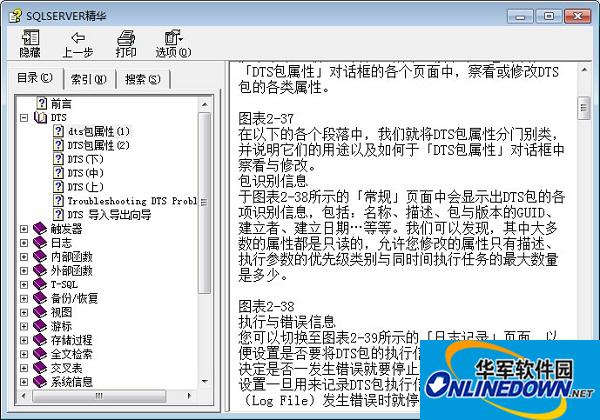This screenshot has height=420, width=600.
Task: Click the Hide (隐藏) toolbar icon
Action: [x=30, y=37]
